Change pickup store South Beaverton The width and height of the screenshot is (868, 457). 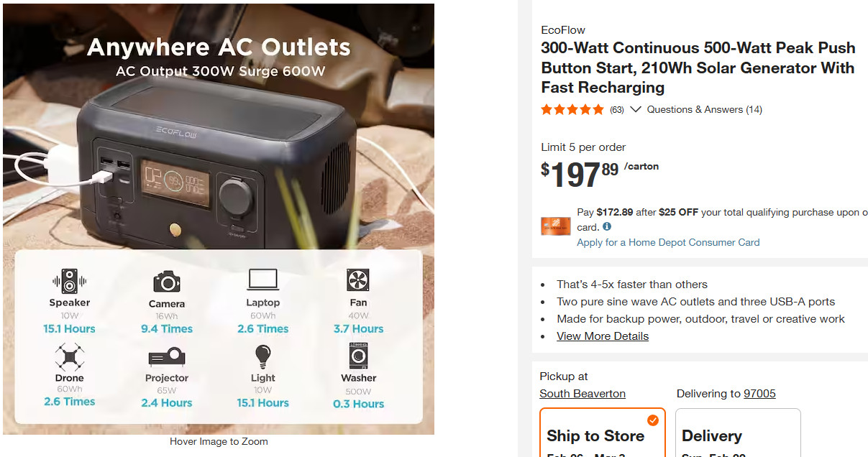click(583, 393)
